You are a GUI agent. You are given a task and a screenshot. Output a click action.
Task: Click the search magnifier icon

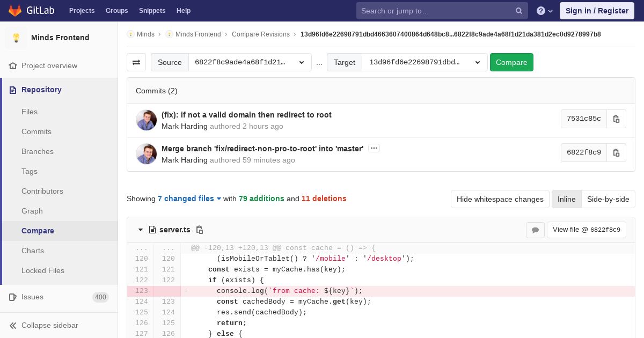[x=519, y=11]
